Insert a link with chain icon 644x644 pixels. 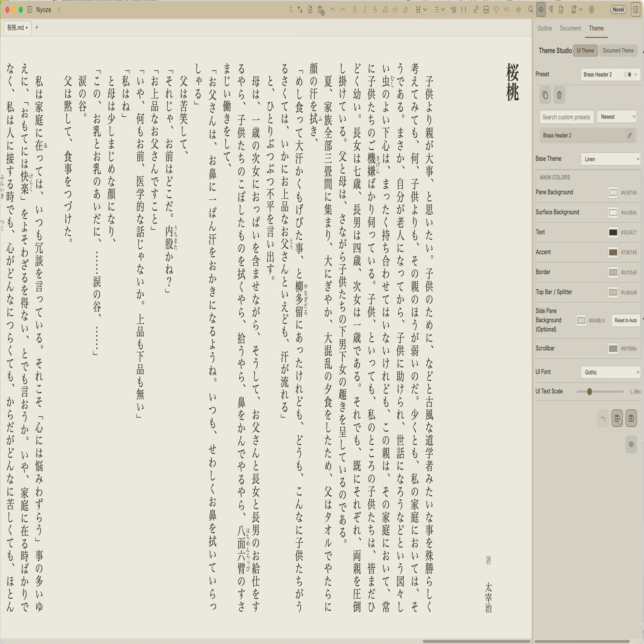pos(476,10)
